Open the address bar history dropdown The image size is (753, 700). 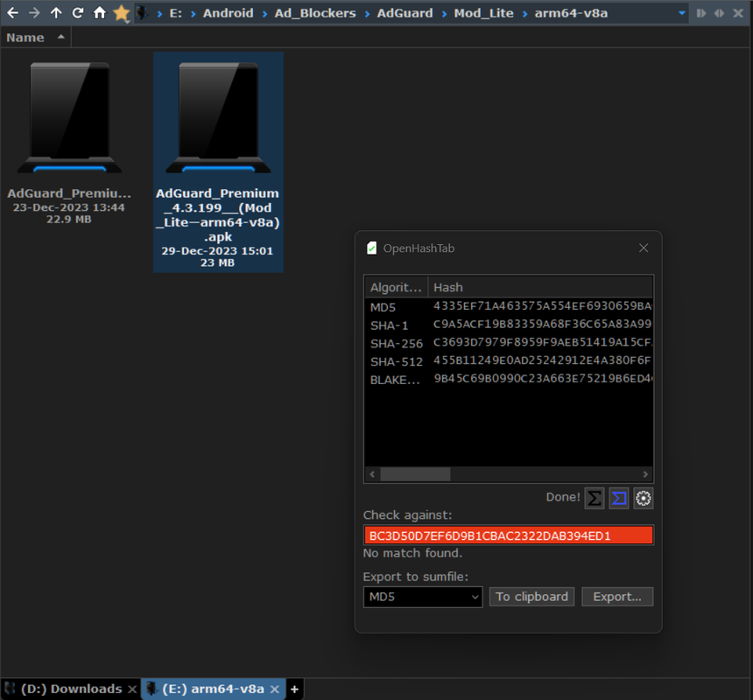coord(681,13)
